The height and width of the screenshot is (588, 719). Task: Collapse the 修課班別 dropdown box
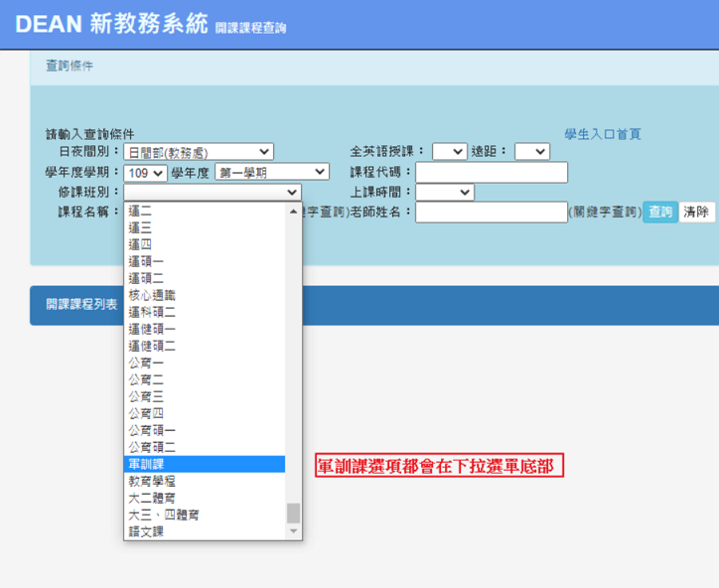click(x=212, y=193)
